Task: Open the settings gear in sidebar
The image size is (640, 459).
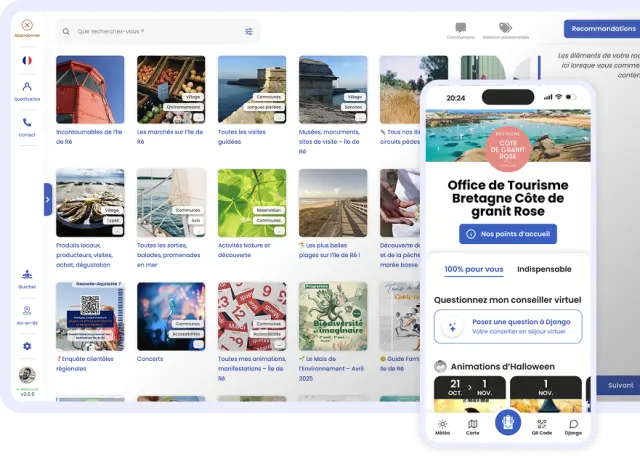Action: pyautogui.click(x=27, y=346)
